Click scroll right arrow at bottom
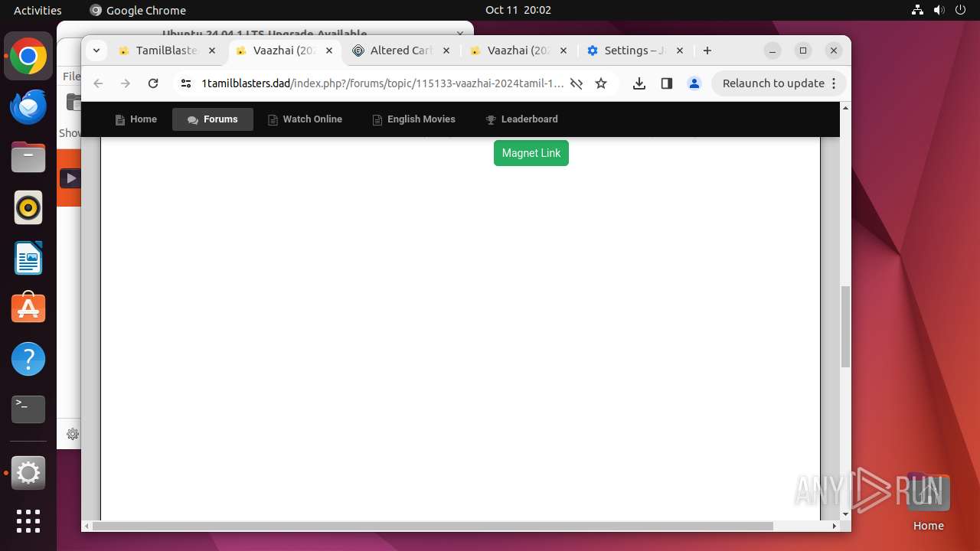The width and height of the screenshot is (980, 551). coord(834,526)
